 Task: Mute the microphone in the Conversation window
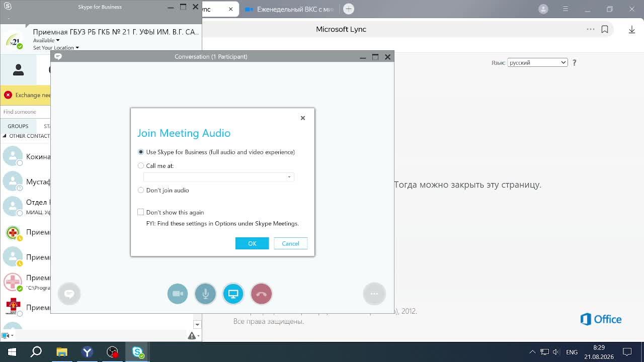click(205, 294)
